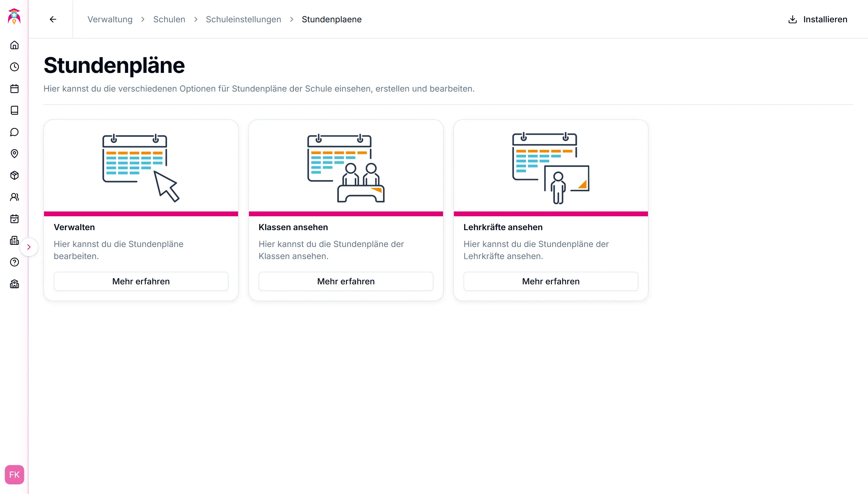Viewport: 868px width, 494px height.
Task: Click Installieren in top right
Action: (818, 19)
